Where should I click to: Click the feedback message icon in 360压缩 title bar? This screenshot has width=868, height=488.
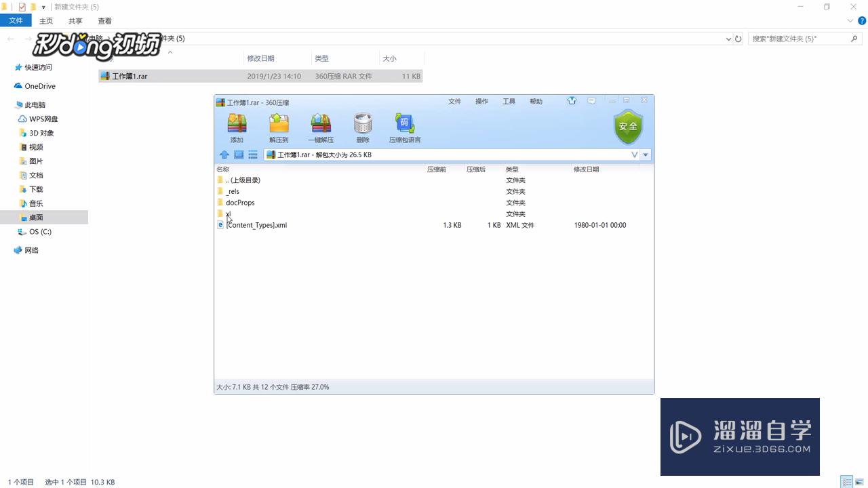(x=591, y=101)
